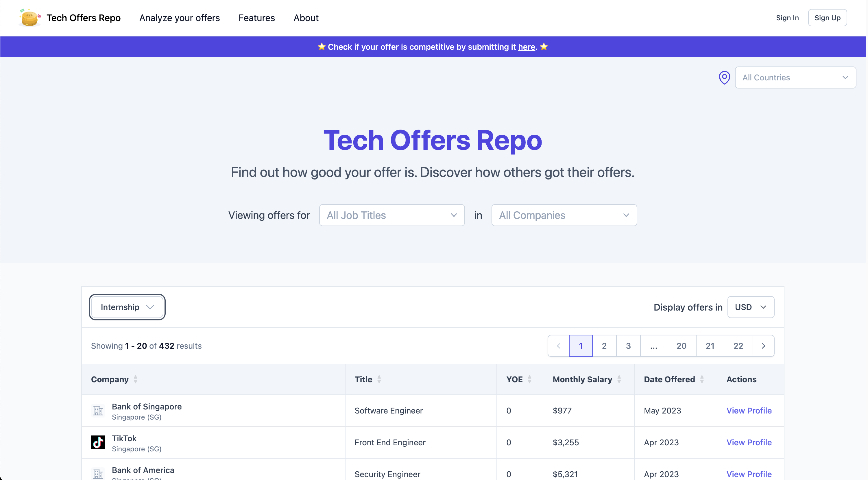Click the TikTok company name
Viewport: 868px width, 480px height.
coord(124,438)
